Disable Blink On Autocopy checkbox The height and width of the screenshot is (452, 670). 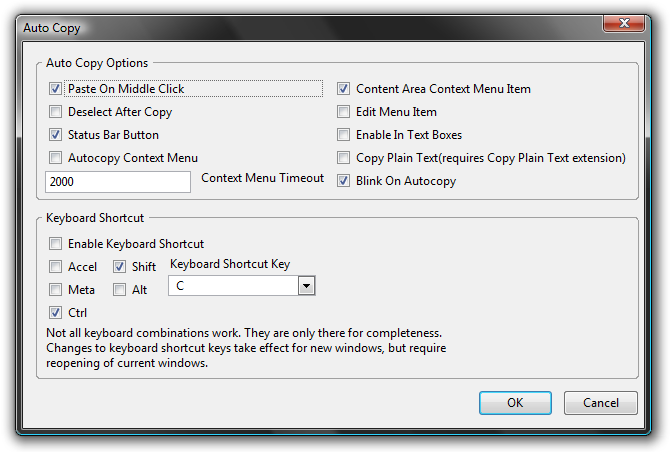point(343,181)
